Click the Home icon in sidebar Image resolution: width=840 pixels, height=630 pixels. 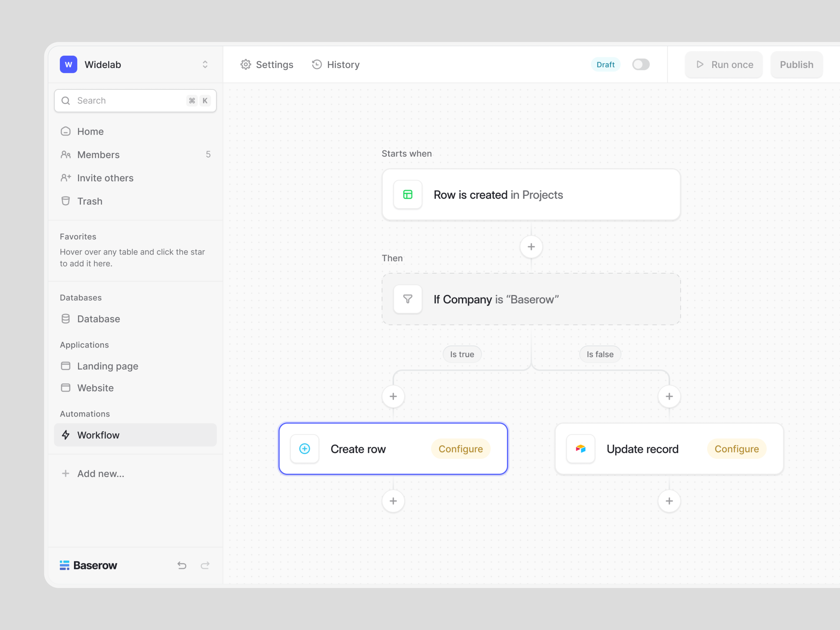(66, 131)
